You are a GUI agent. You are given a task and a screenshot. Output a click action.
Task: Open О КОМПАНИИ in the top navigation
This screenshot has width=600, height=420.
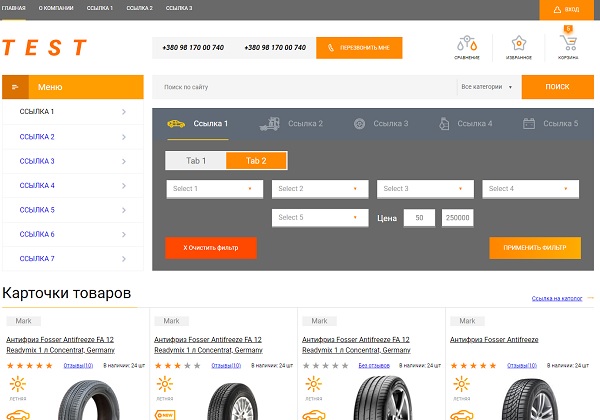56,8
